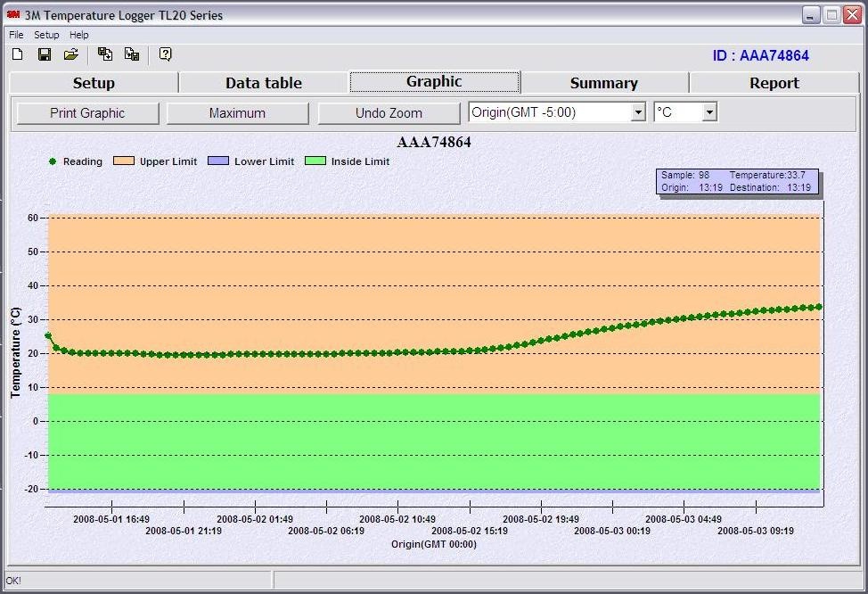This screenshot has width=868, height=594.
Task: Click the first data transfer icon
Action: pyautogui.click(x=104, y=54)
